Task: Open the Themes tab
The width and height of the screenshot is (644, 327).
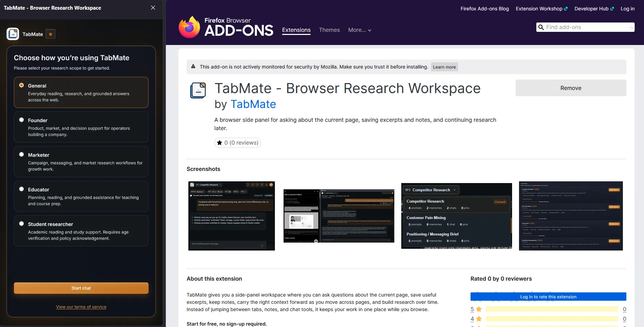Action: click(x=329, y=30)
